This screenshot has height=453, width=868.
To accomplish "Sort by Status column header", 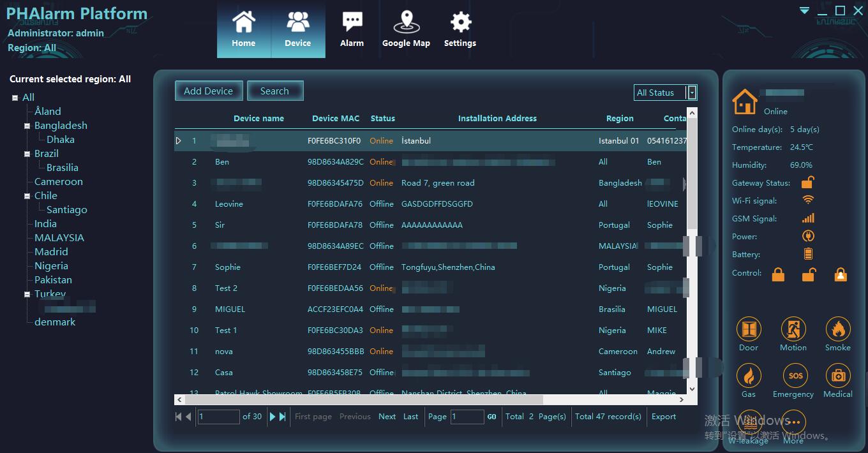I will point(383,118).
